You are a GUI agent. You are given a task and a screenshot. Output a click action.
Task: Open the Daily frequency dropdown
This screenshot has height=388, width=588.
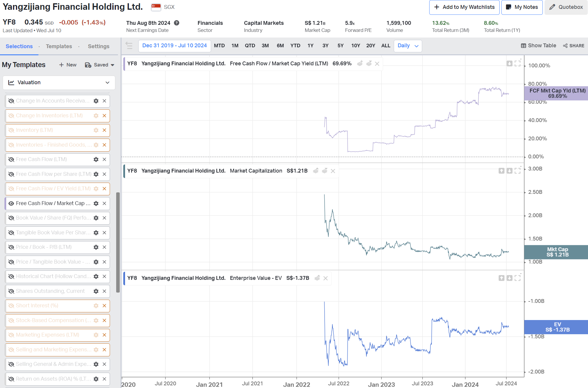pyautogui.click(x=408, y=46)
